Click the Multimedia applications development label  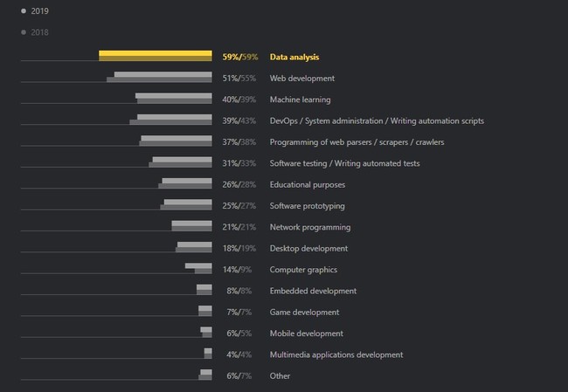pos(336,354)
